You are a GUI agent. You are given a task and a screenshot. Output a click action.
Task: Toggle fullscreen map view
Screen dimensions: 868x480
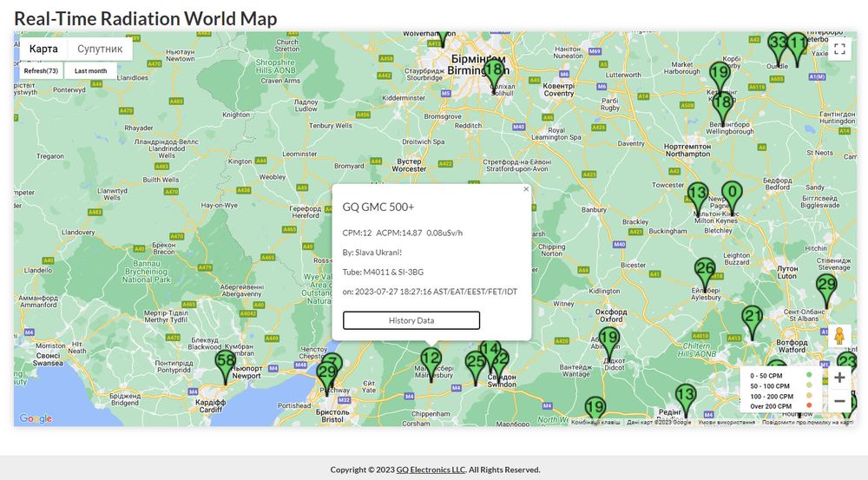tap(839, 49)
